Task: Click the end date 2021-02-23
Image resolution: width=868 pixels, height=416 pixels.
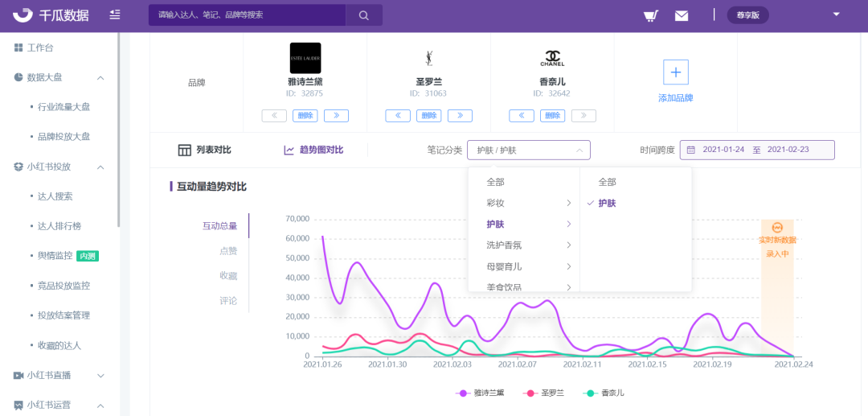Action: click(788, 150)
